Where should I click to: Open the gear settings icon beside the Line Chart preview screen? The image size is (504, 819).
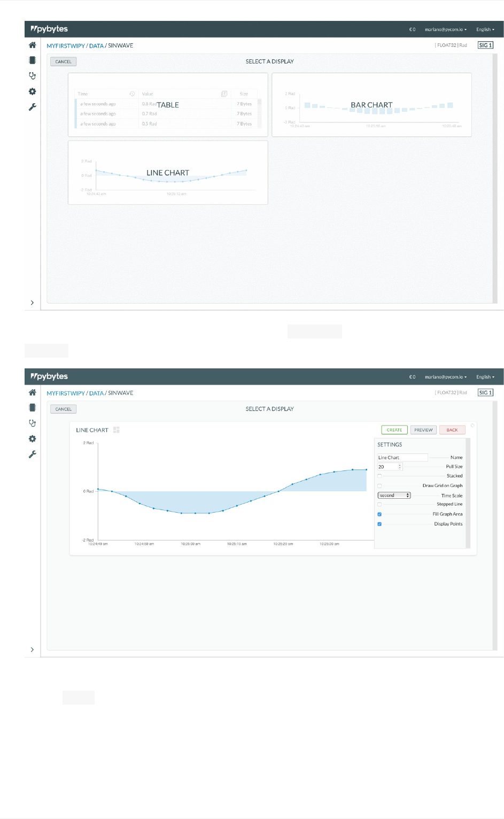(33, 439)
